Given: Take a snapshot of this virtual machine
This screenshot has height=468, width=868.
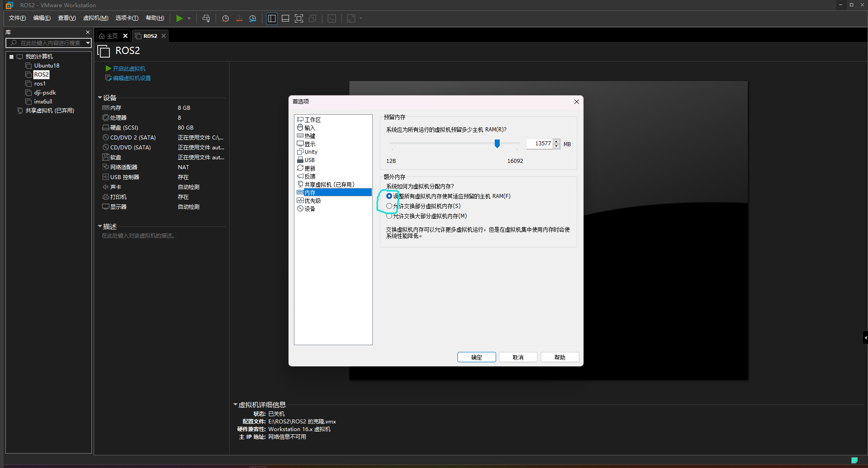Looking at the screenshot, I should pyautogui.click(x=225, y=18).
